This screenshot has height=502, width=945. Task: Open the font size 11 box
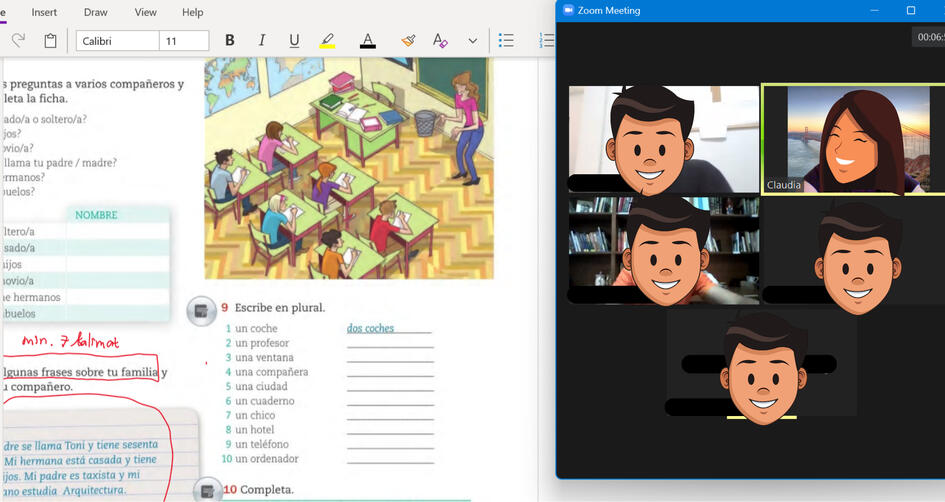184,41
